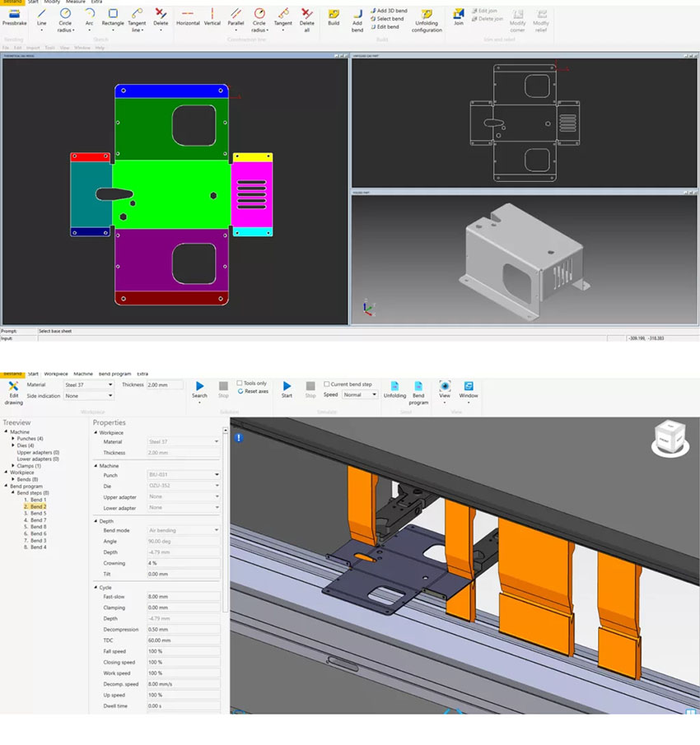This screenshot has height=745, width=700.
Task: Click the Unfolding configuration icon
Action: tap(426, 16)
